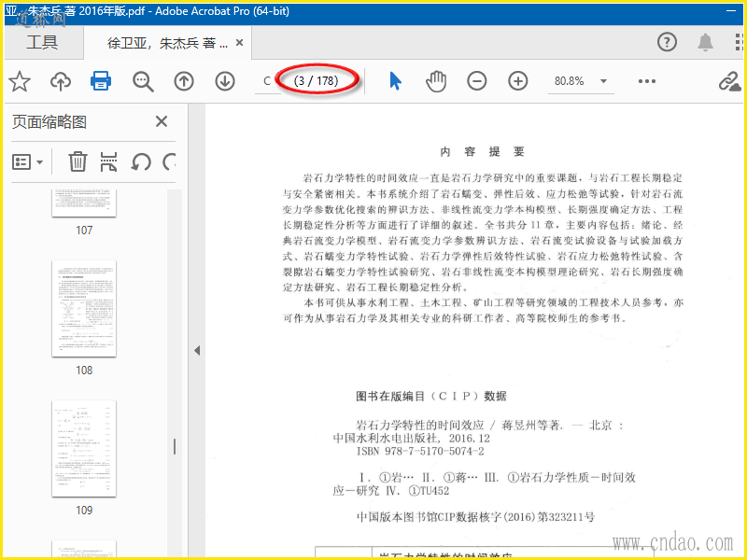
Task: Close the page thumbnails panel
Action: click(162, 121)
